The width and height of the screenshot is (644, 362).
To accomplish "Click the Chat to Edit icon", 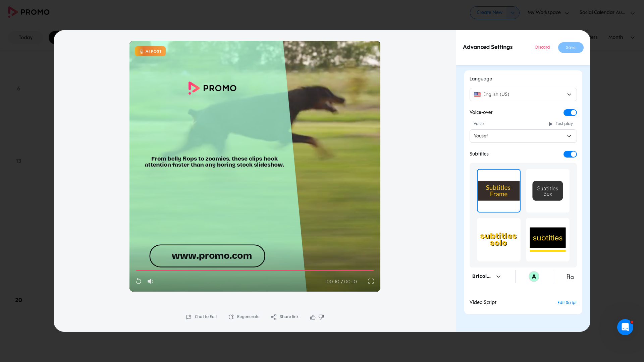I will [x=189, y=317].
